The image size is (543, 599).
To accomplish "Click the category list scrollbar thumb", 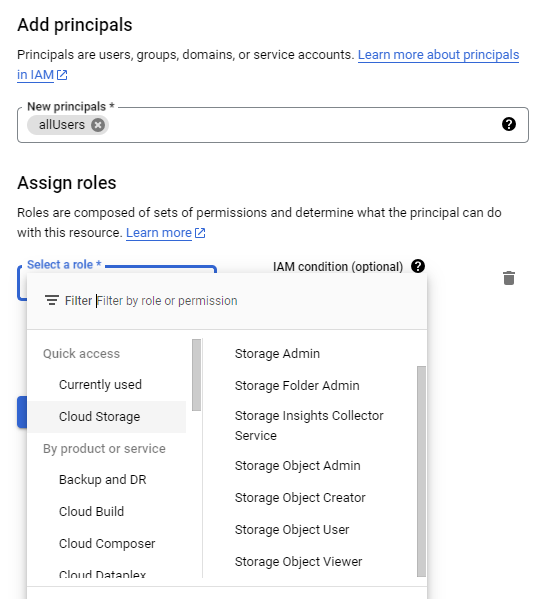I will pyautogui.click(x=196, y=375).
